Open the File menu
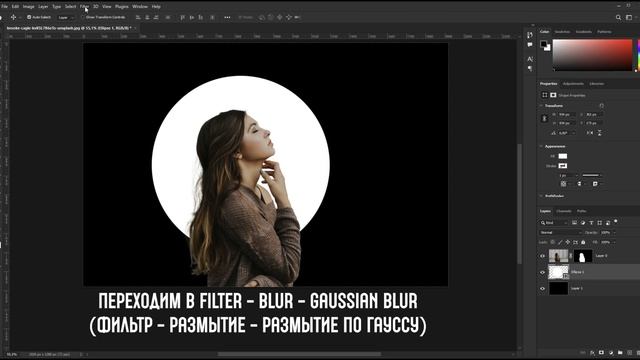The width and height of the screenshot is (640, 360). (x=4, y=7)
